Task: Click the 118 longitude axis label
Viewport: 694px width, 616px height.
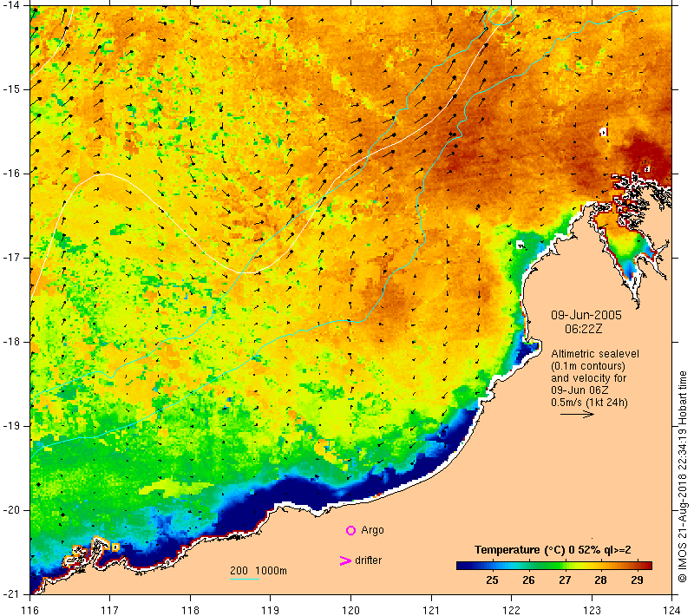Action: (190, 610)
